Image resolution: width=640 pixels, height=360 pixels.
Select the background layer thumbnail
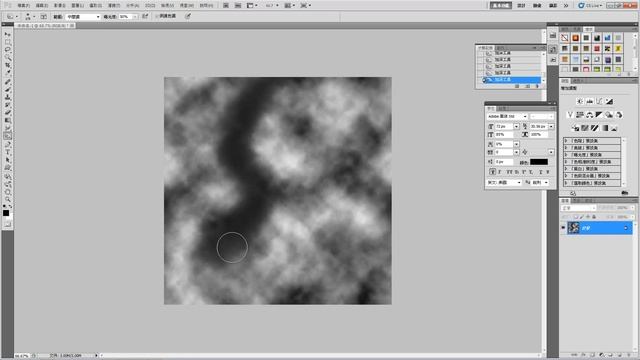click(573, 228)
